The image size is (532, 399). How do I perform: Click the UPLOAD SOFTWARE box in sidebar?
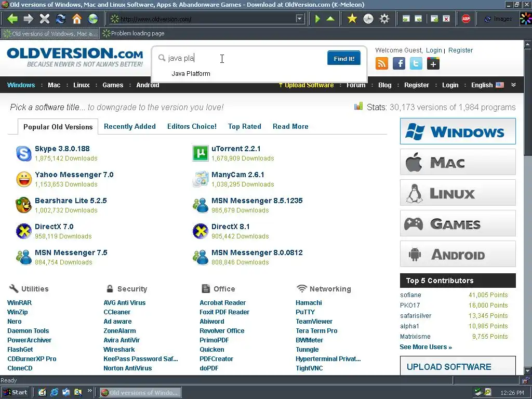coord(458,366)
